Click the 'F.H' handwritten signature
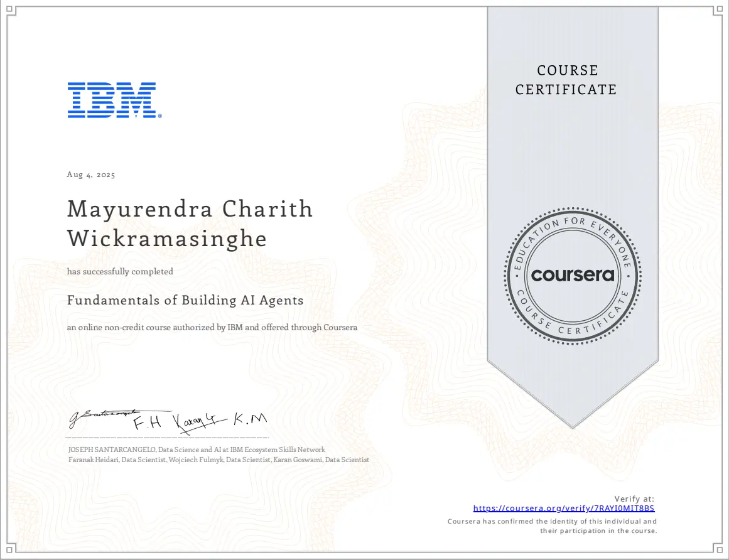Screen dimensions: 729x560 point(148,423)
